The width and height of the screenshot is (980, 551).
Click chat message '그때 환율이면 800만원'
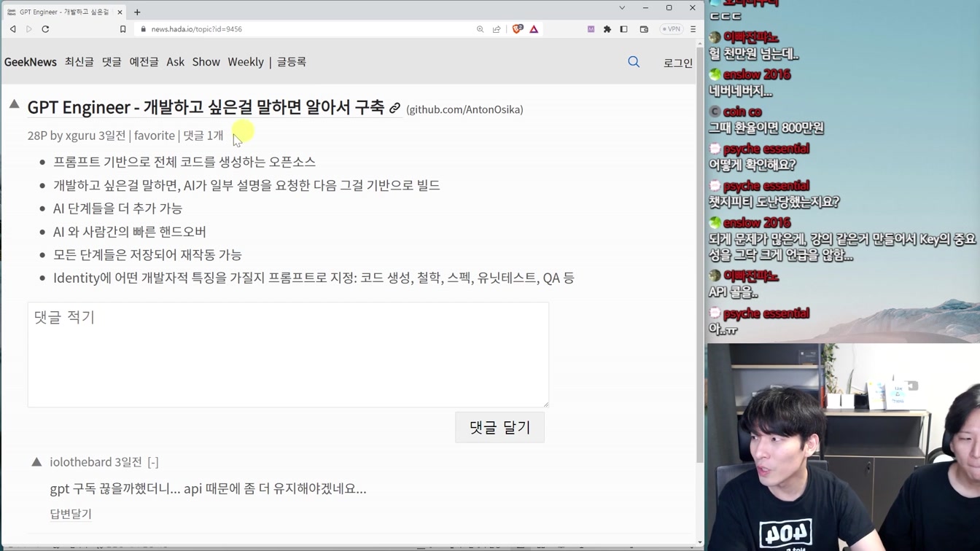766,128
